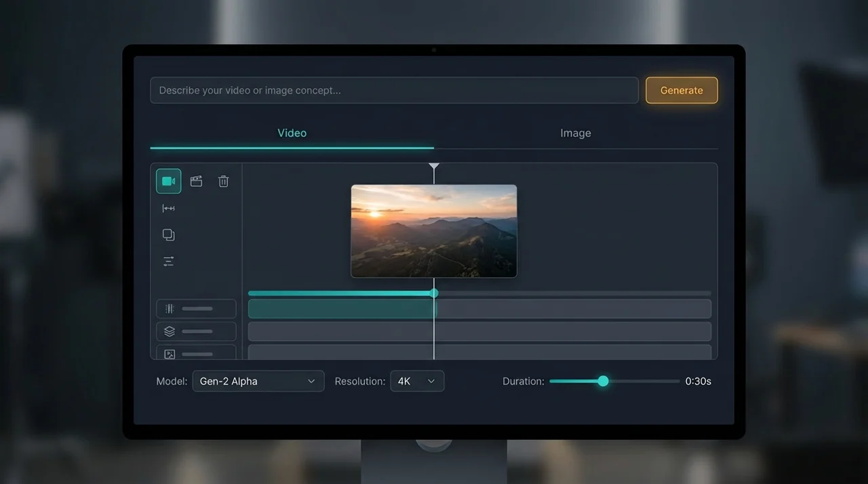Viewport: 868px width, 484px height.
Task: Click the Model: label
Action: point(172,381)
